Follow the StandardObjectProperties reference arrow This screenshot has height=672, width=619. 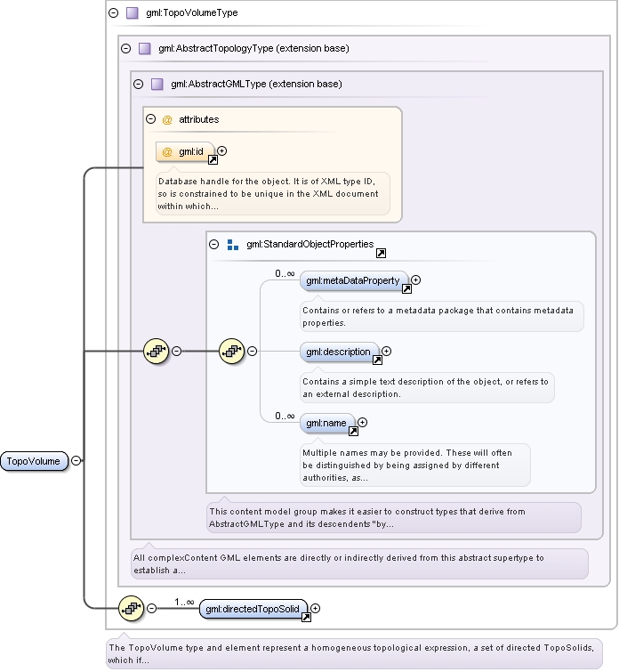tap(381, 254)
